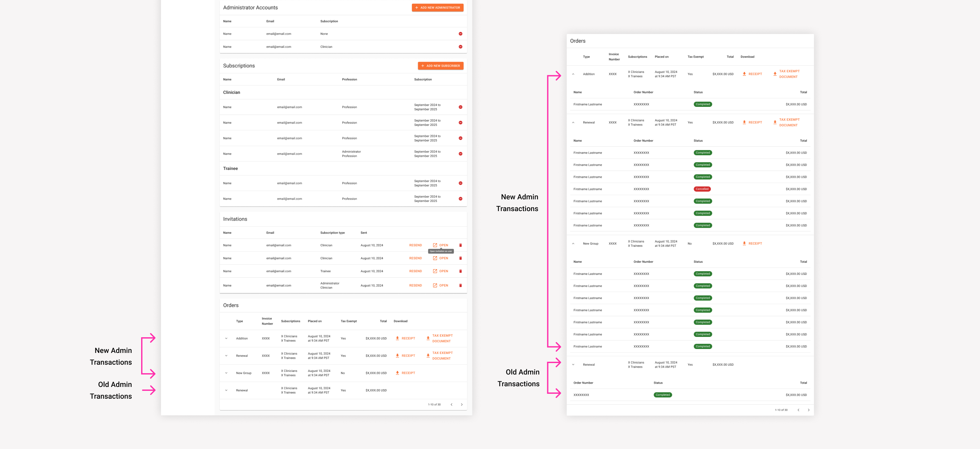Collapse the Addition order in right Orders panel
The width and height of the screenshot is (980, 449).
[x=573, y=74]
